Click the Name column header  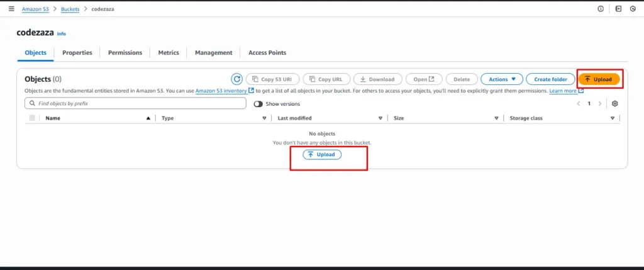click(x=53, y=118)
